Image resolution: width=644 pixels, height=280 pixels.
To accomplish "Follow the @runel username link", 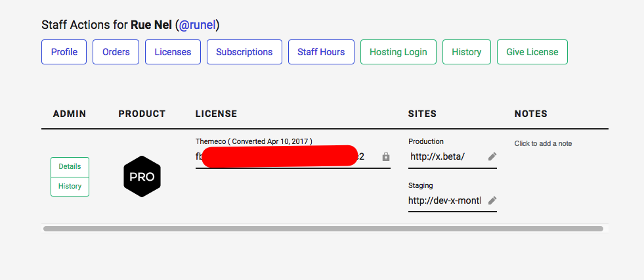I will (x=197, y=25).
